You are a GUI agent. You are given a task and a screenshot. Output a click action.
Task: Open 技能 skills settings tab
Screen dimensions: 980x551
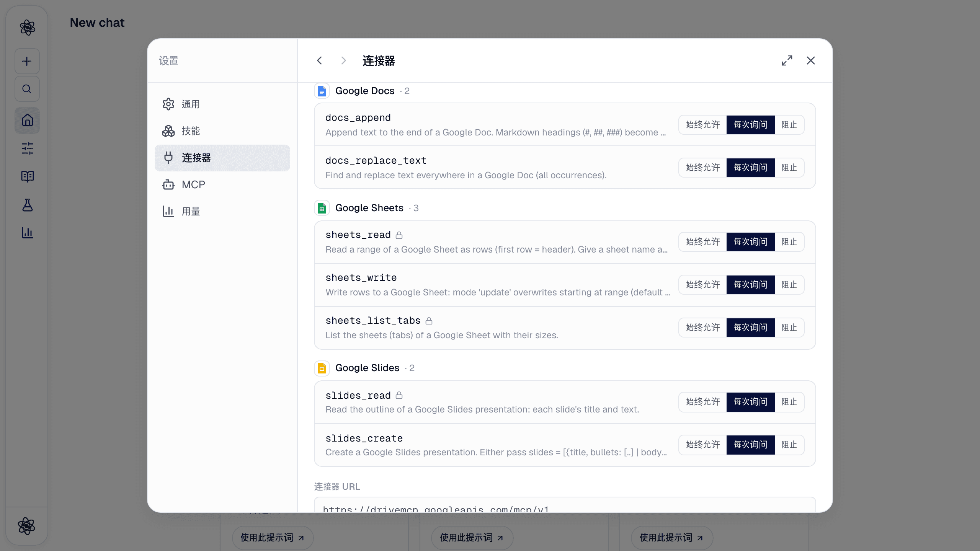point(222,131)
